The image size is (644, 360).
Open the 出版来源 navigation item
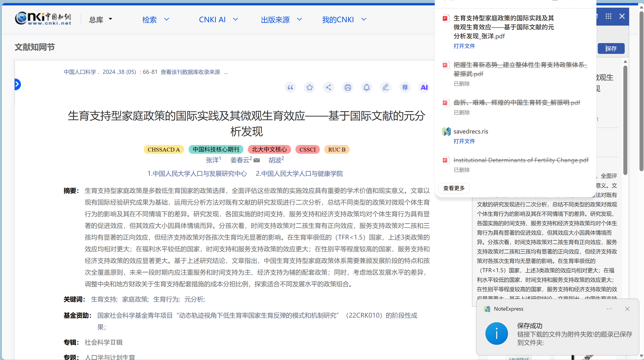(x=275, y=20)
